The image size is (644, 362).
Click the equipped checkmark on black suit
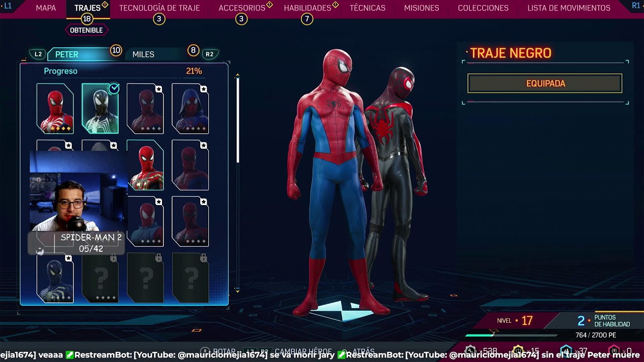[x=114, y=88]
